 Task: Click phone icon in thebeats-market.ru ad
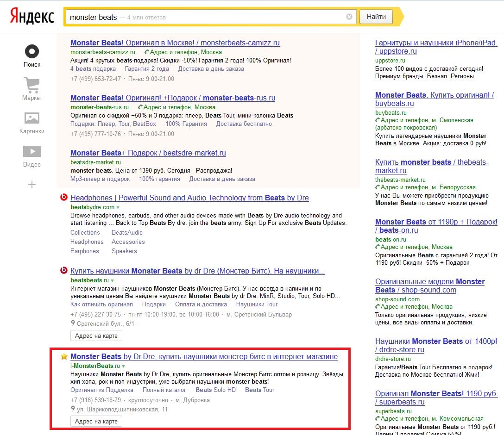click(378, 187)
